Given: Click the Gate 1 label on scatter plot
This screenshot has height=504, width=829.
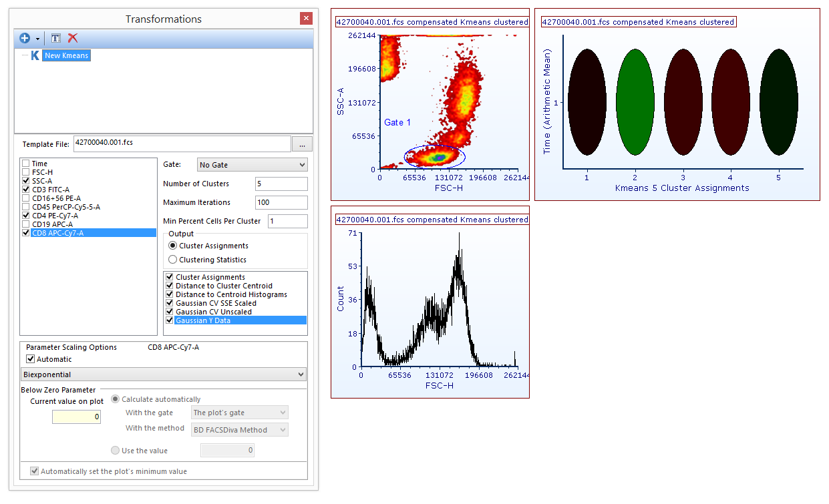Looking at the screenshot, I should tap(397, 123).
